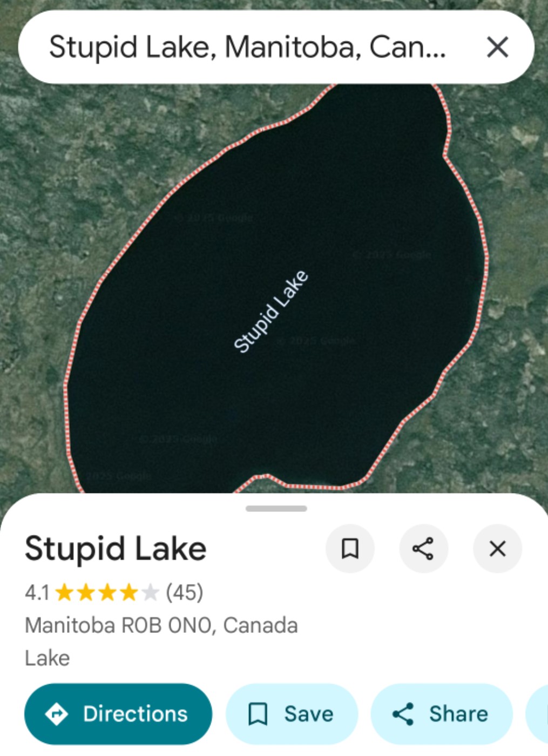The height and width of the screenshot is (756, 548).
Task: Tap the partially visible chip after Share
Action: point(537,714)
